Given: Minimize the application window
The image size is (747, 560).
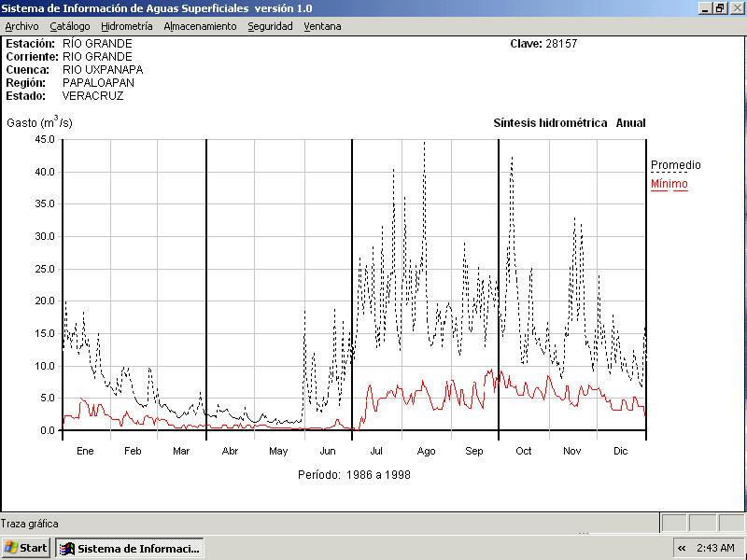Looking at the screenshot, I should (705, 7).
